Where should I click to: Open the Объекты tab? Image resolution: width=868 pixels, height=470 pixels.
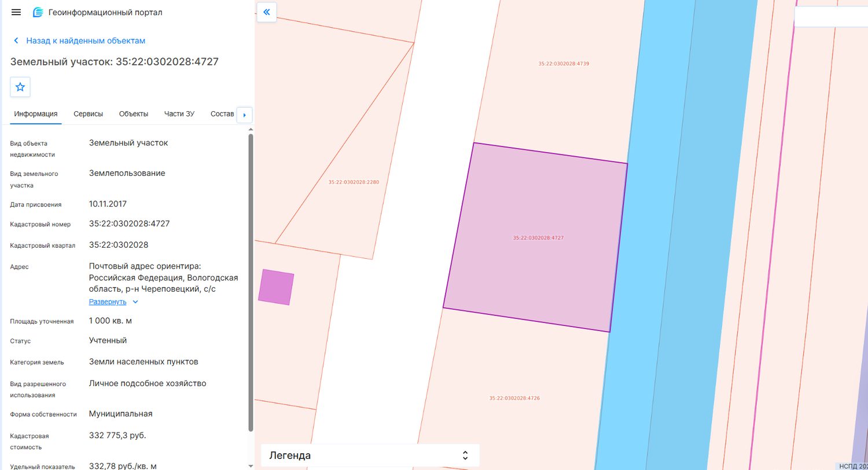(x=134, y=114)
